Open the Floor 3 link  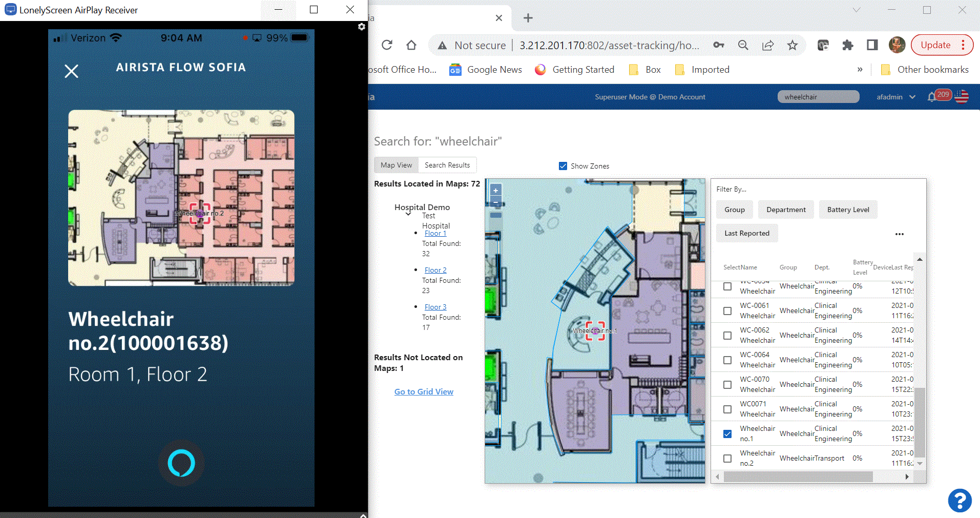coord(435,307)
